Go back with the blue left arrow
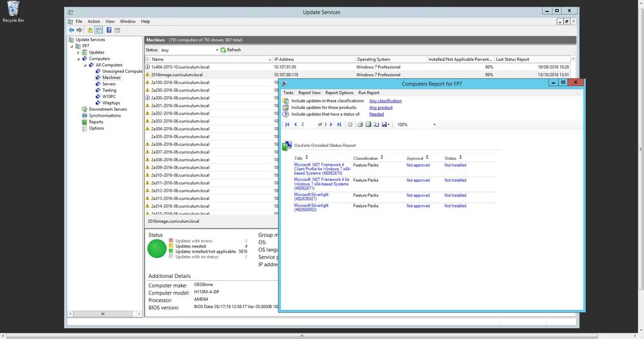 point(71,30)
